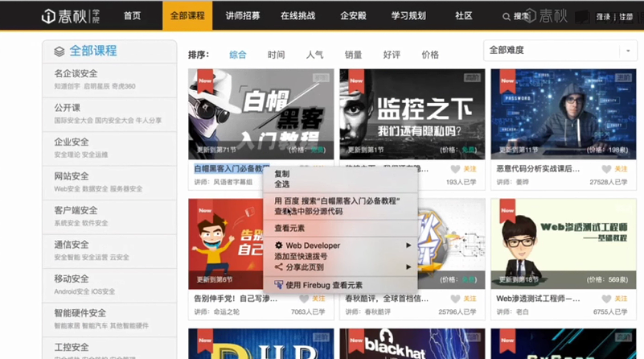Click the arrow of the 全部难度 combo box
The width and height of the screenshot is (644, 359).
tap(628, 51)
